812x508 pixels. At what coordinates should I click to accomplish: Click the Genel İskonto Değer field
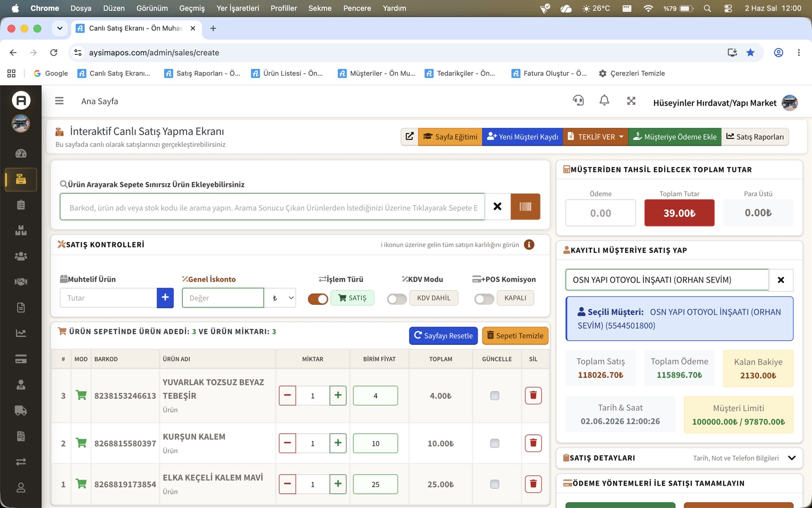coord(223,298)
